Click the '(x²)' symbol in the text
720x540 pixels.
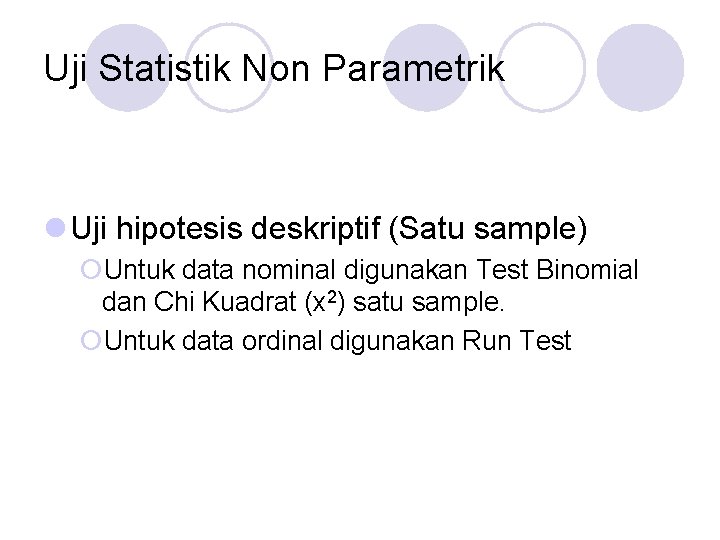click(x=325, y=302)
